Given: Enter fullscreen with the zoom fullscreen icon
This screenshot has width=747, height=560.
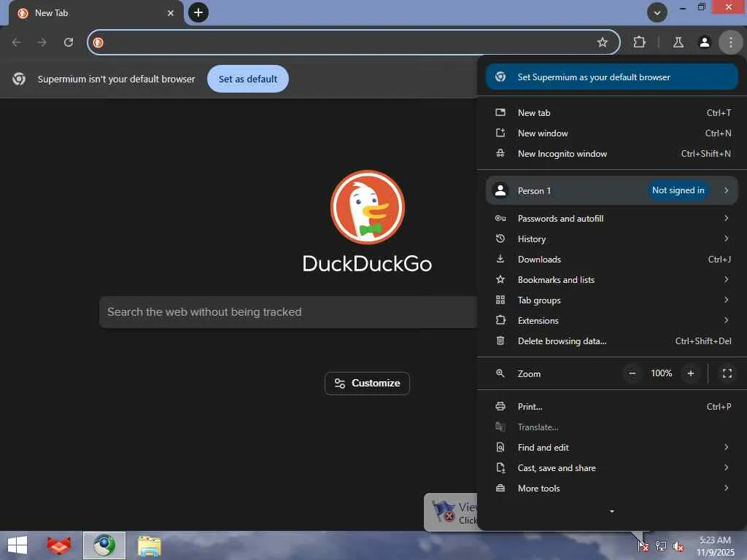Looking at the screenshot, I should (x=727, y=374).
